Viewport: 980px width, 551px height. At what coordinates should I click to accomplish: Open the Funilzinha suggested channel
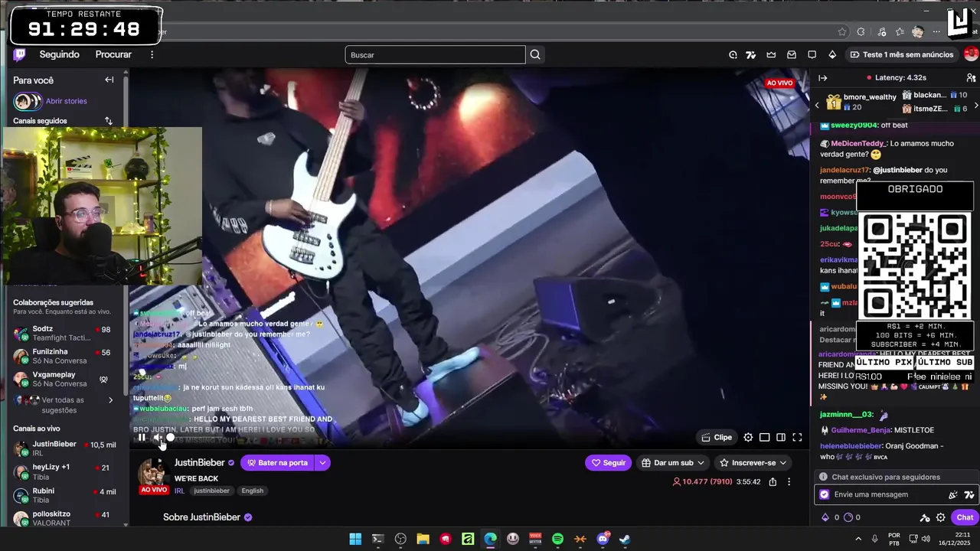(x=63, y=357)
